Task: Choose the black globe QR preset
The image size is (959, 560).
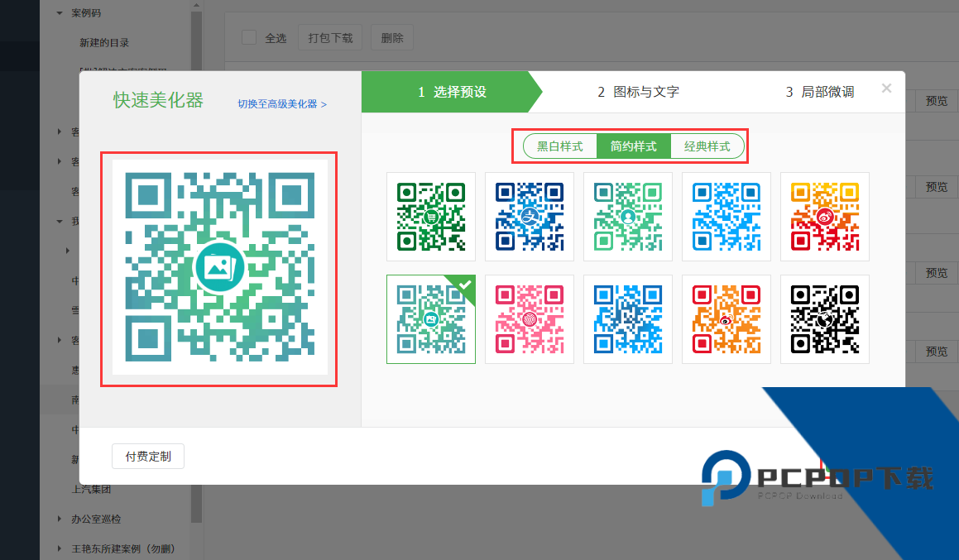Action: [x=825, y=319]
